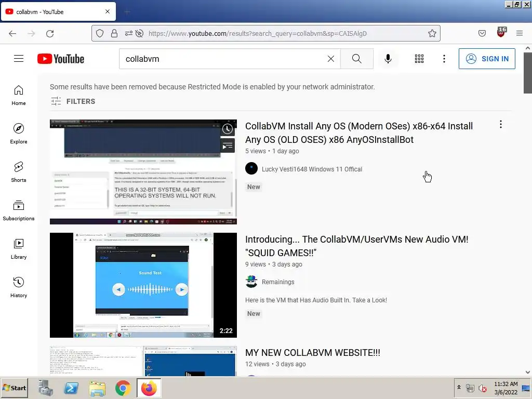Open Firefox tracking protection shield
This screenshot has height=399, width=532.
tap(99, 33)
